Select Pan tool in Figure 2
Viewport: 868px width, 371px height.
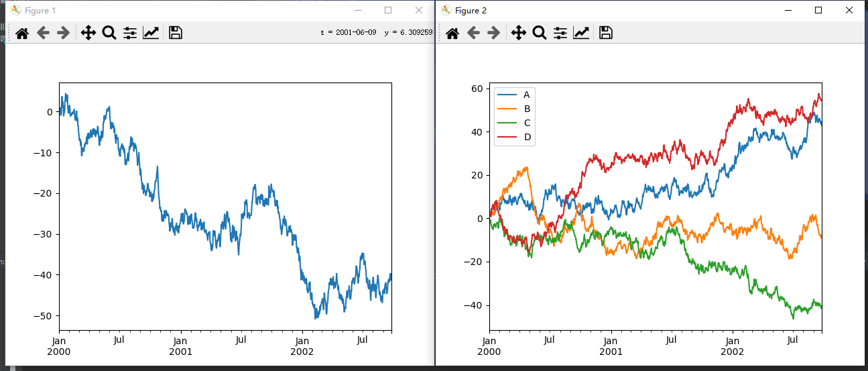coord(519,33)
